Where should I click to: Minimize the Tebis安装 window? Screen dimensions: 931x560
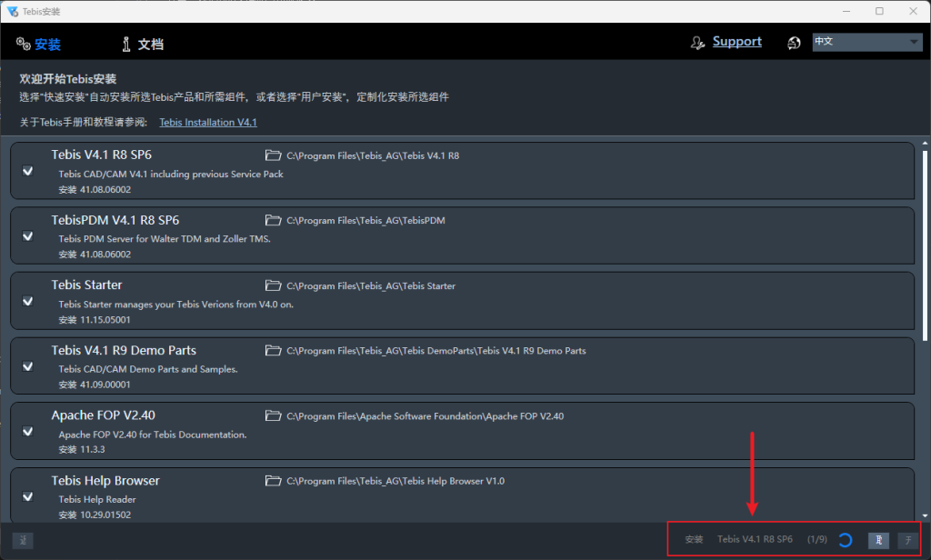pyautogui.click(x=846, y=11)
